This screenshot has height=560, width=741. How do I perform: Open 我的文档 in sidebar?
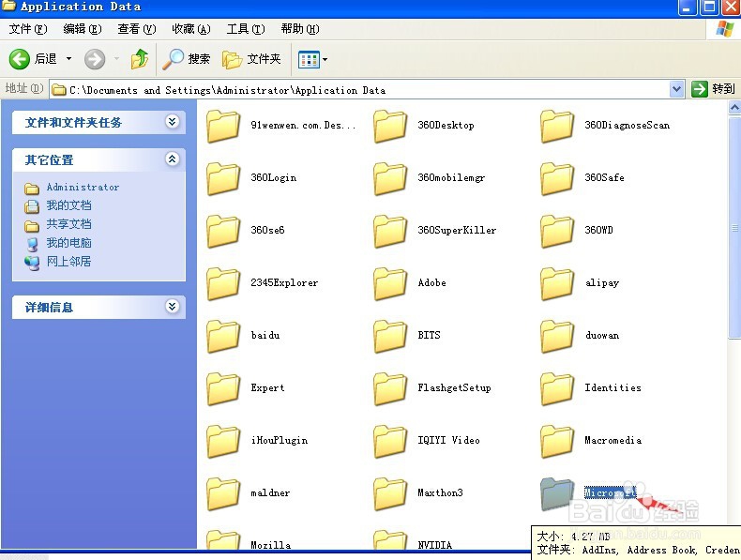69,205
